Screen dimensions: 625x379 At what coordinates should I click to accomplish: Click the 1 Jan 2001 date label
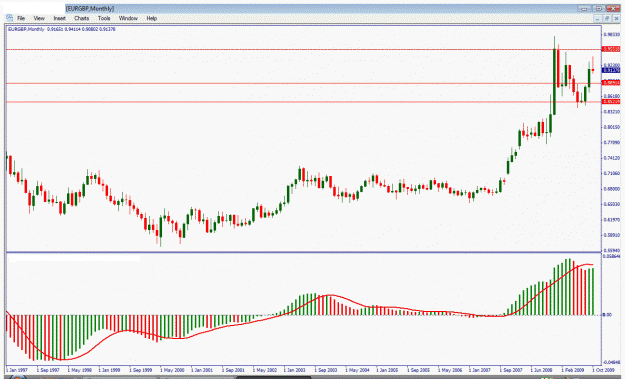coord(202,370)
